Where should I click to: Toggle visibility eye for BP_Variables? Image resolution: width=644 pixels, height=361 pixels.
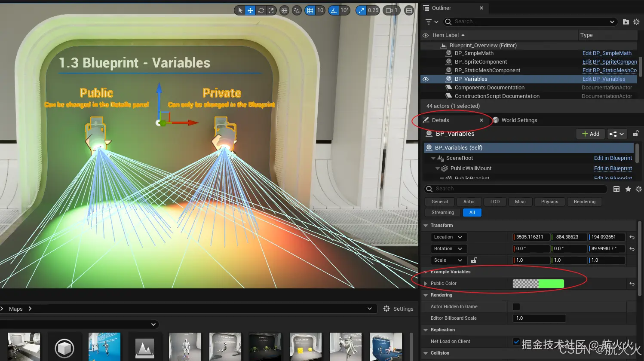pyautogui.click(x=426, y=79)
